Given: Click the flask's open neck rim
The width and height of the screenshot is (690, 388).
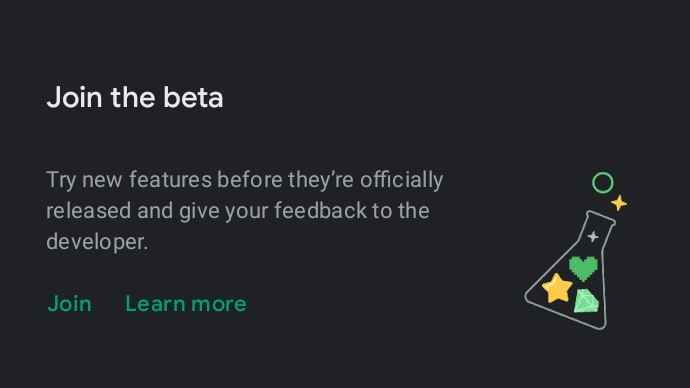Looking at the screenshot, I should point(600,218).
